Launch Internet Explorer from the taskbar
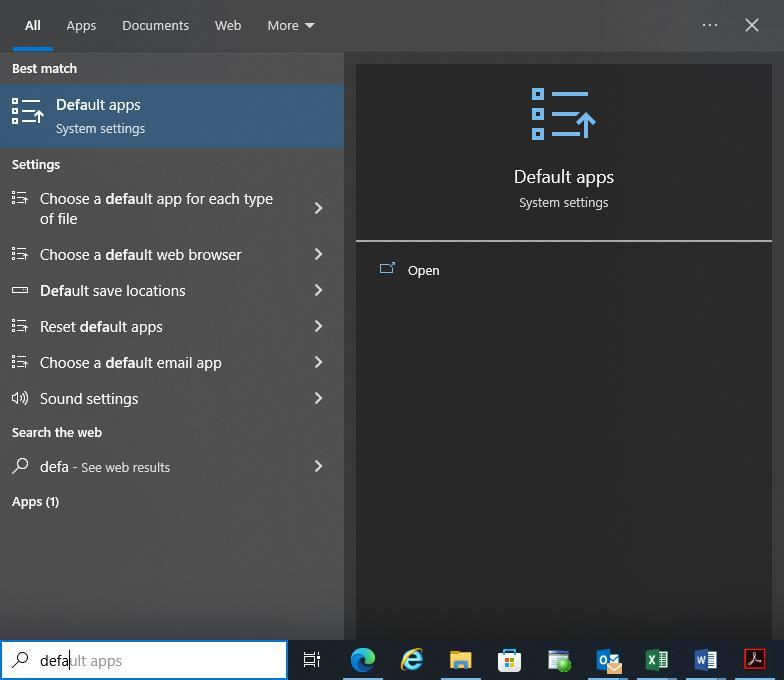 412,660
